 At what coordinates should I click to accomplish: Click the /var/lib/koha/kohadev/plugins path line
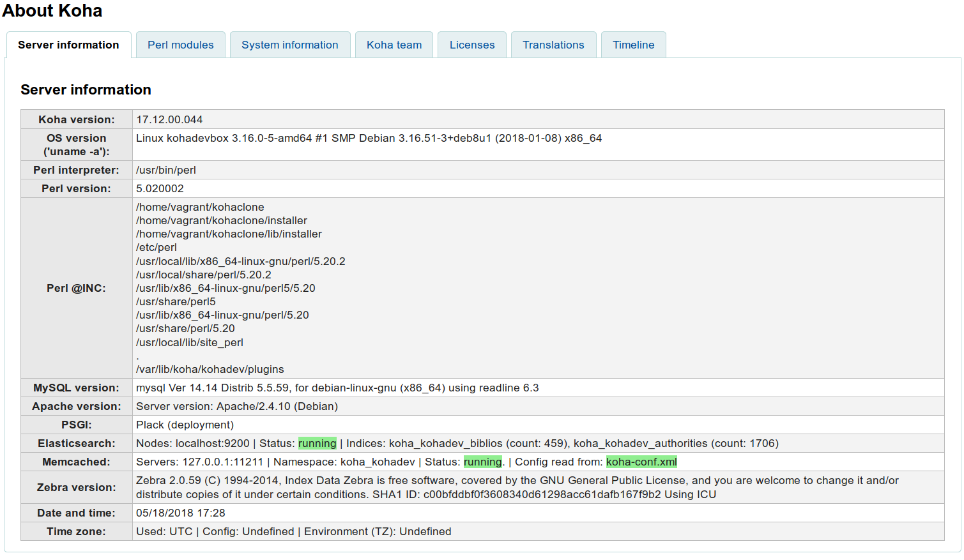(210, 369)
